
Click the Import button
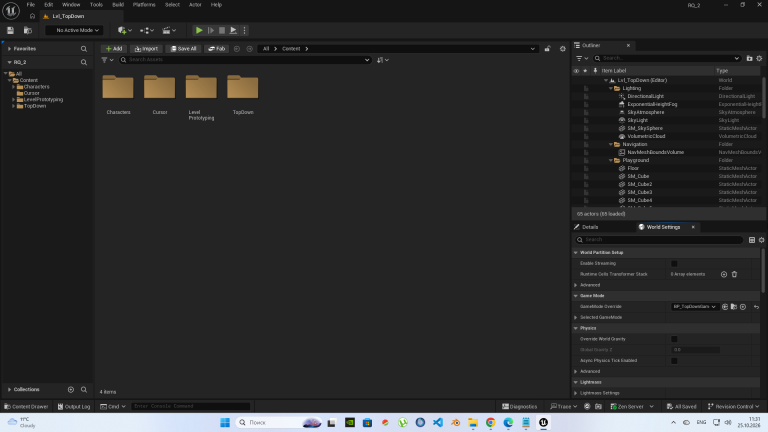coord(146,48)
